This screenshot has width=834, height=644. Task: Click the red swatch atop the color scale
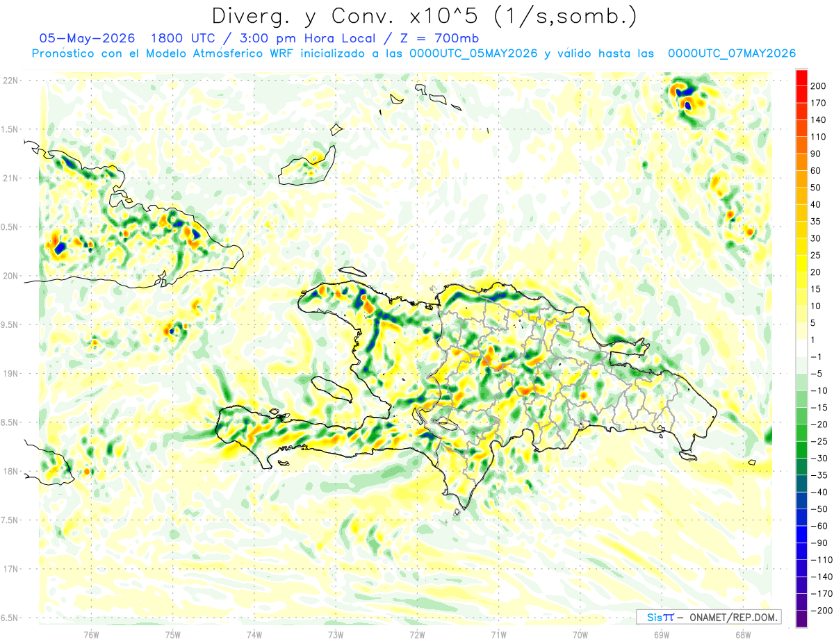tap(801, 77)
